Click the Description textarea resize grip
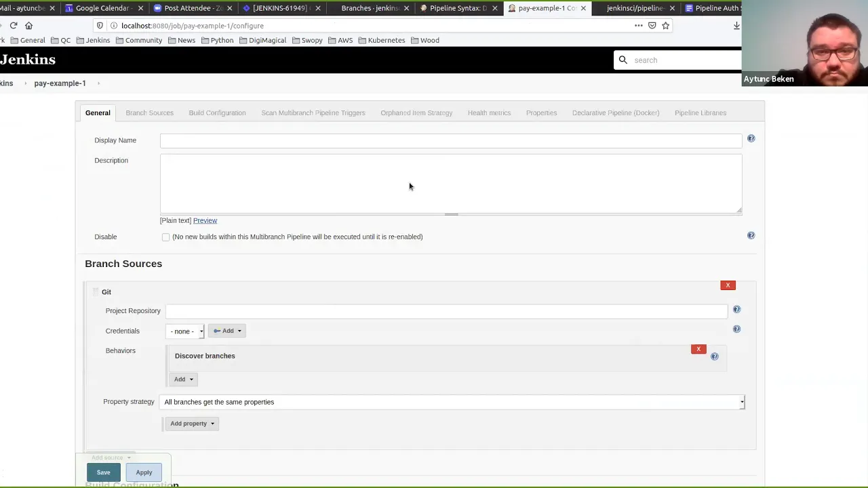The width and height of the screenshot is (868, 488). (738, 210)
